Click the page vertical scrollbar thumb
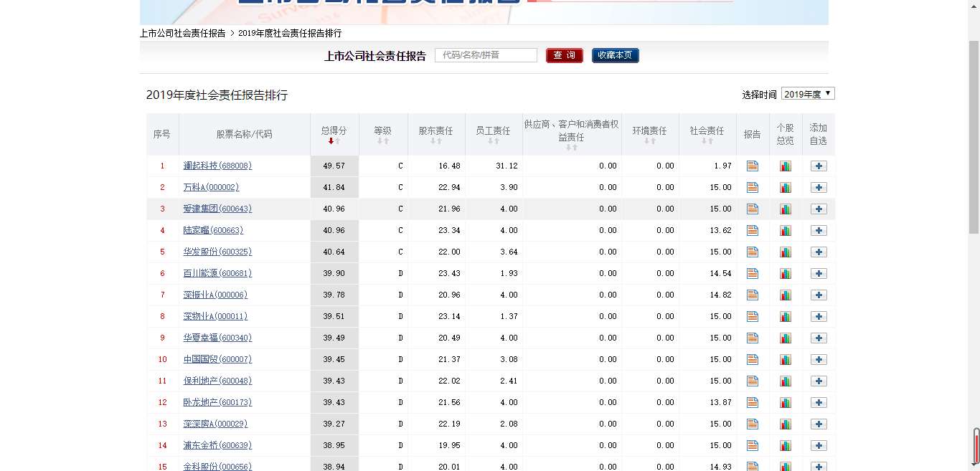Viewport: 980px width, 471px height. coord(974,136)
